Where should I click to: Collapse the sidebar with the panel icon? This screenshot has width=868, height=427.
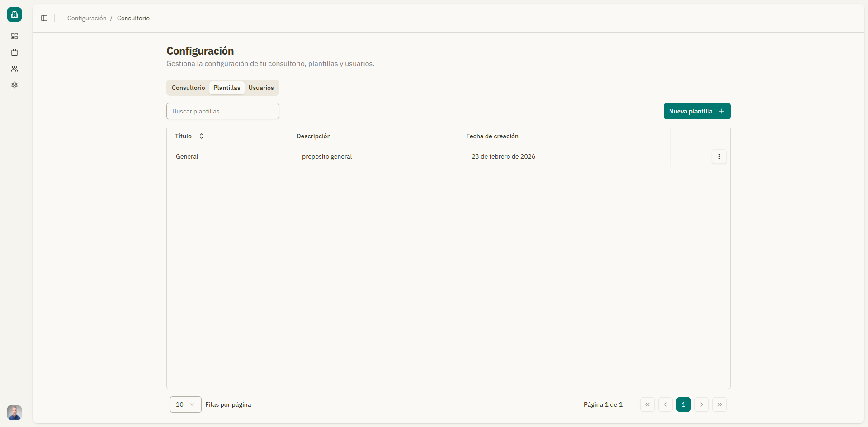coord(44,18)
